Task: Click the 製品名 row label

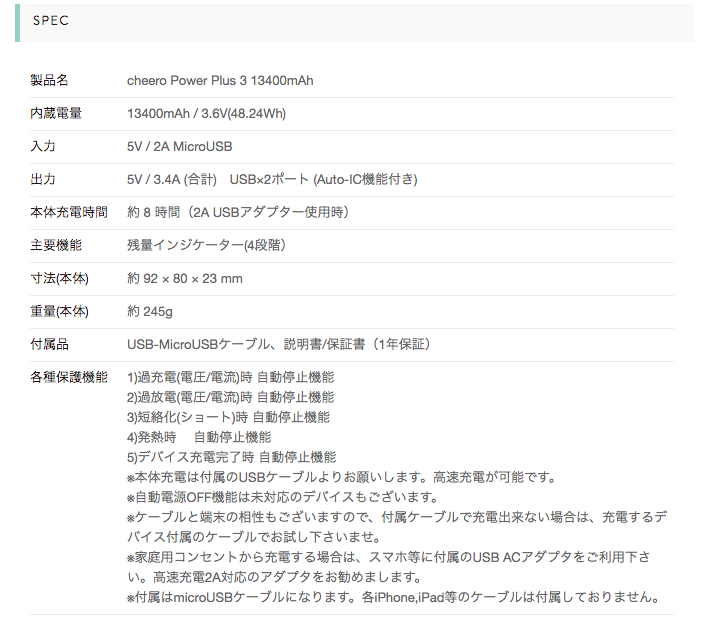Action: pyautogui.click(x=49, y=80)
